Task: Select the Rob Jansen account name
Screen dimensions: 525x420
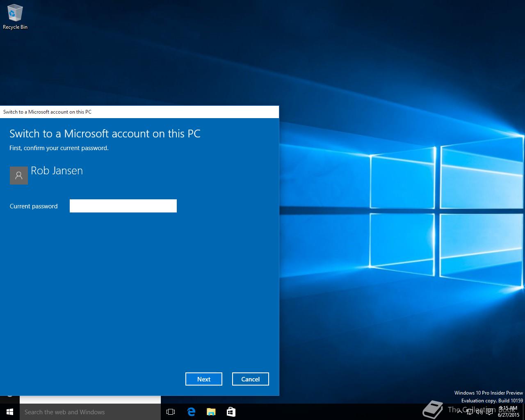Action: (x=57, y=171)
